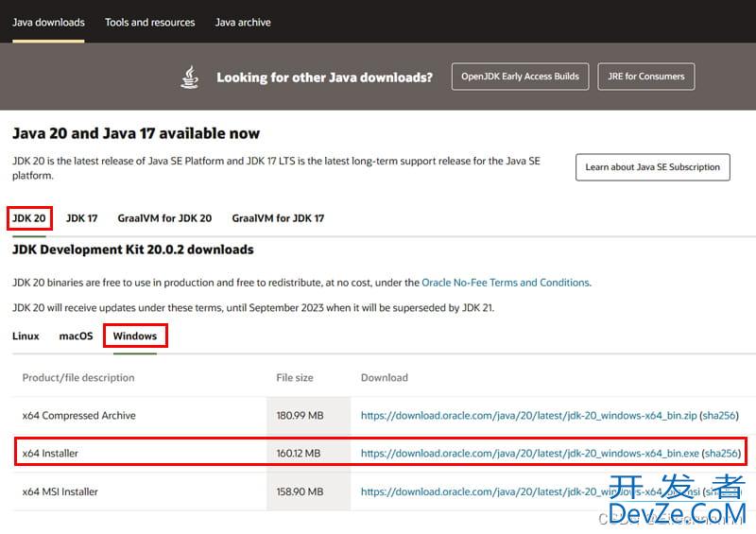Open Tools and resources tab
756x534 pixels.
(150, 22)
